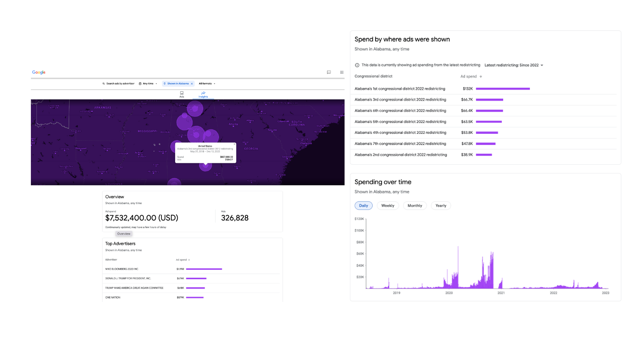644x343 pixels.
Task: Click the 2021 label on chart axis
Action: (x=501, y=293)
